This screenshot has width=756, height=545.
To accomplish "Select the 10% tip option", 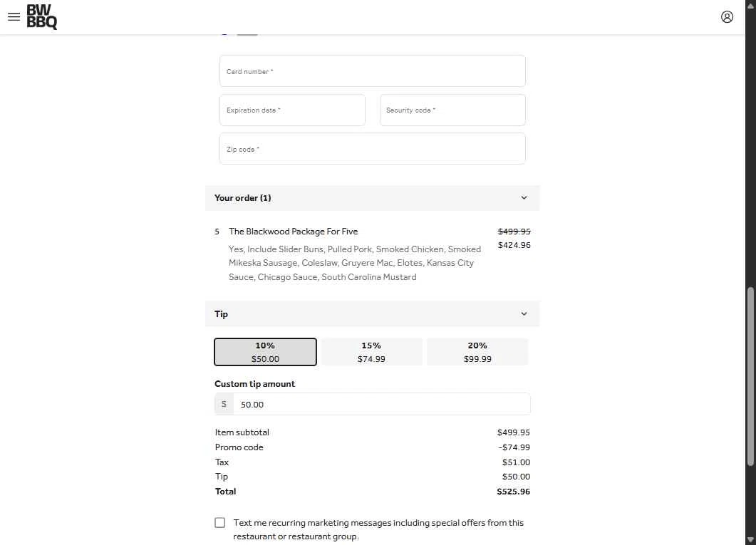I will coord(265,352).
